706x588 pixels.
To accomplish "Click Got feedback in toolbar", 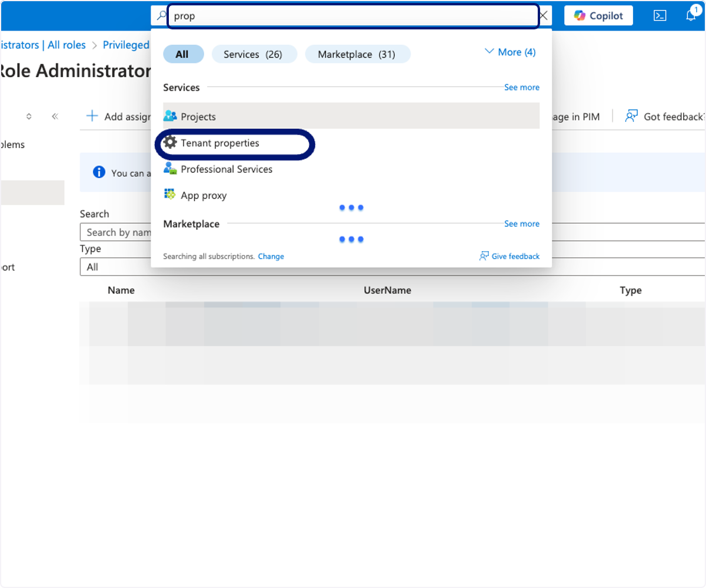I will [x=665, y=116].
